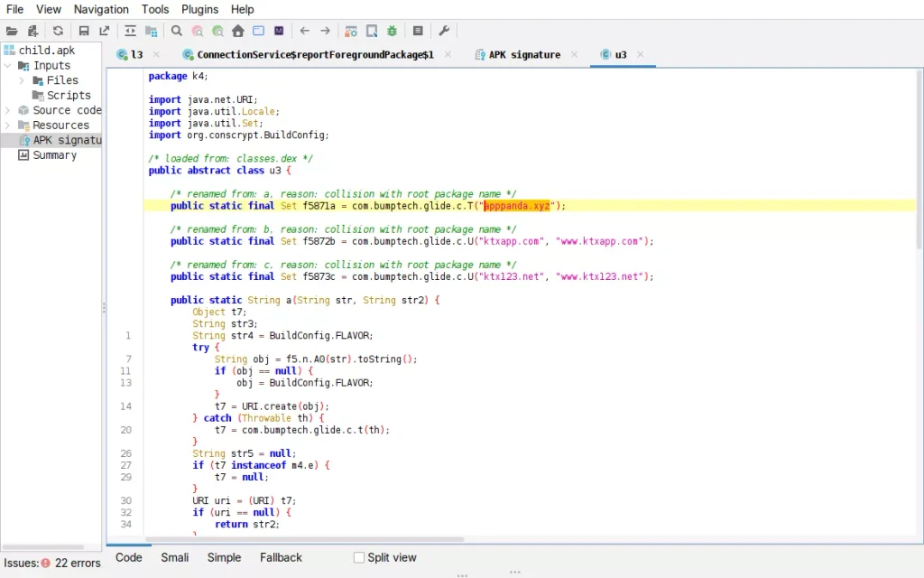Click the "www.ktx123.net" string in code
Screen dimensions: 924x578
click(600, 276)
